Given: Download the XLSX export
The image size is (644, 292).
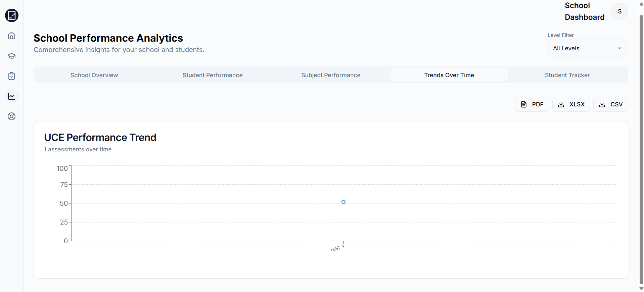Looking at the screenshot, I should tap(571, 104).
